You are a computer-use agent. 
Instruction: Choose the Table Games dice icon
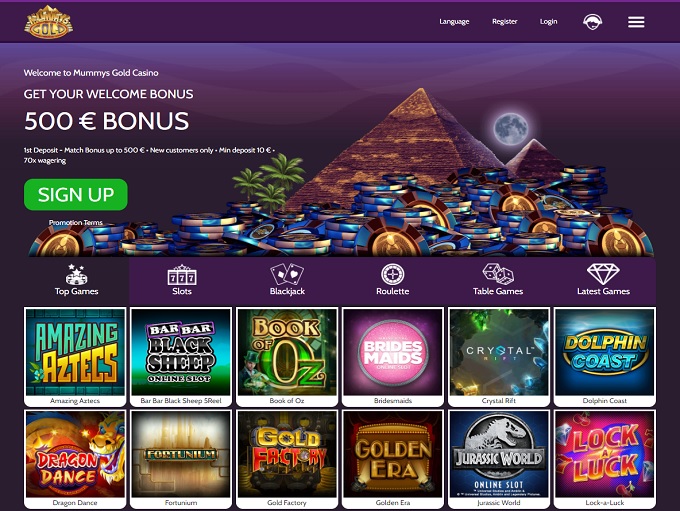[498, 275]
